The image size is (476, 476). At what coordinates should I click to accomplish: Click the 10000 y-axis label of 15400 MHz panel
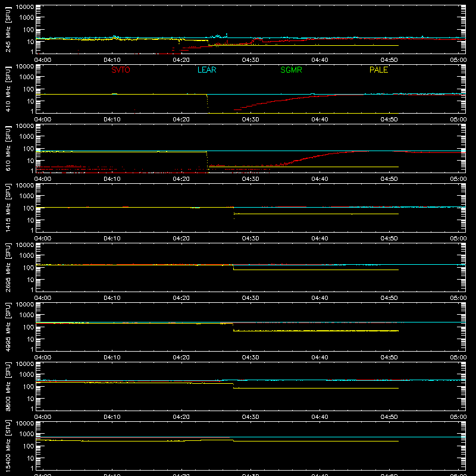(x=25, y=424)
